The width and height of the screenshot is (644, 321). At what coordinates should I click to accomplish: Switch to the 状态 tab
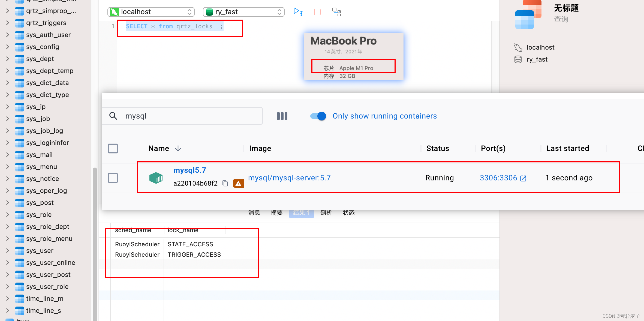click(x=348, y=213)
